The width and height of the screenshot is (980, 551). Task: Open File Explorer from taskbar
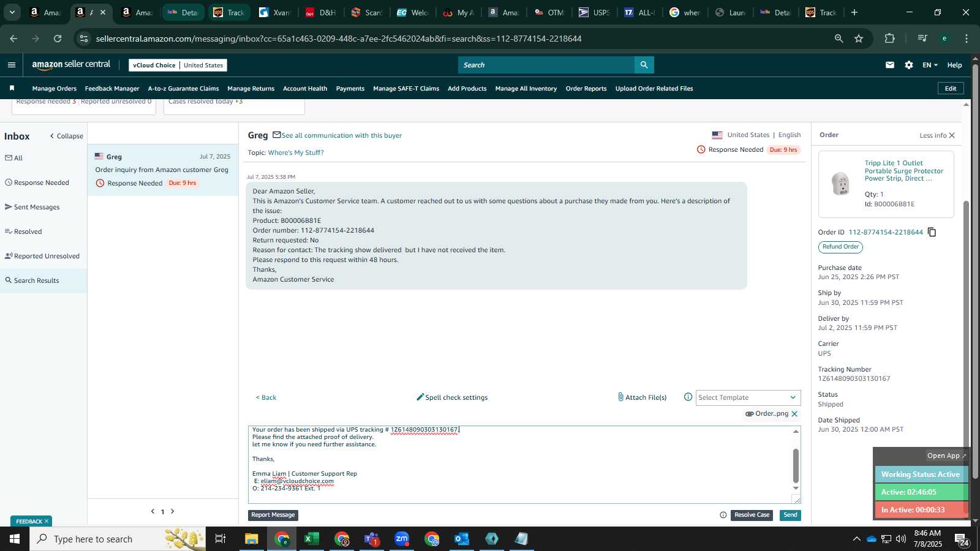pos(252,539)
